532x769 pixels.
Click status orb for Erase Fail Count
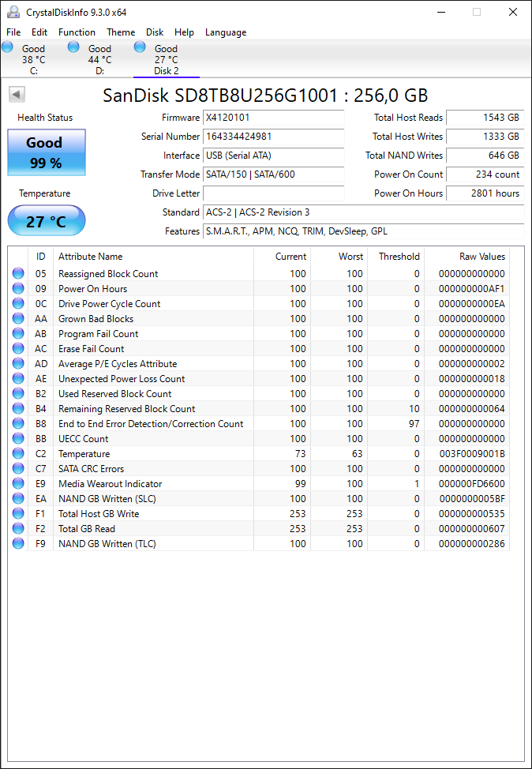(x=18, y=349)
